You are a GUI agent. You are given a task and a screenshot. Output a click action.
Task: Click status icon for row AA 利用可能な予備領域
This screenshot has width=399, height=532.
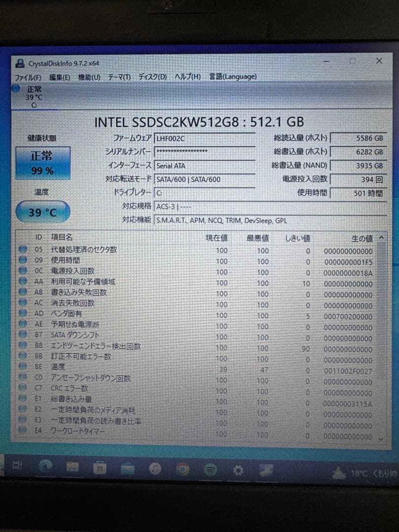tap(23, 281)
